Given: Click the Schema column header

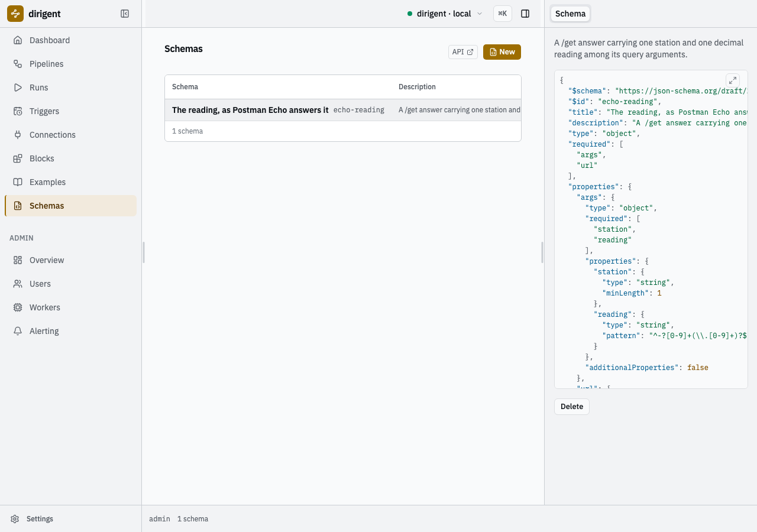Looking at the screenshot, I should click(185, 87).
